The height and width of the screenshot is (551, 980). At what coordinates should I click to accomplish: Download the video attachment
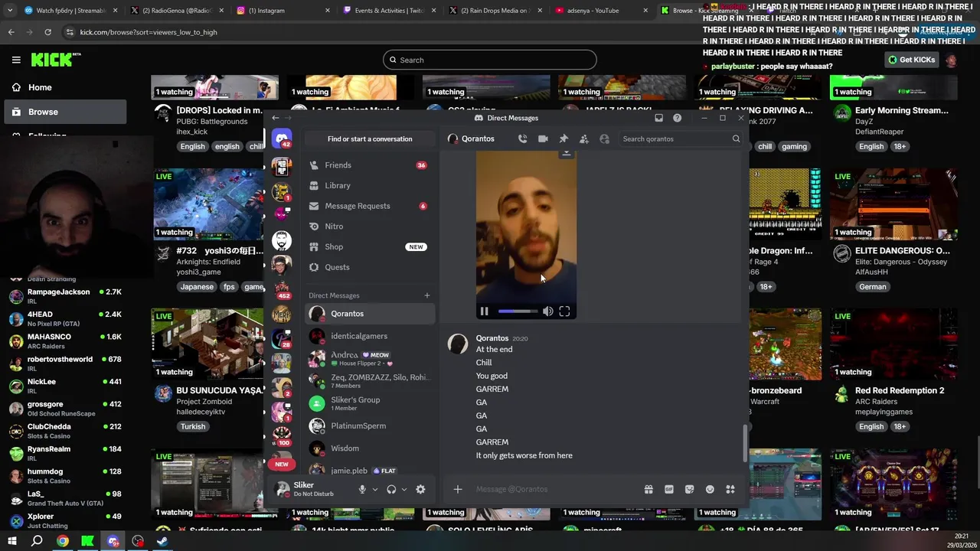pos(567,154)
